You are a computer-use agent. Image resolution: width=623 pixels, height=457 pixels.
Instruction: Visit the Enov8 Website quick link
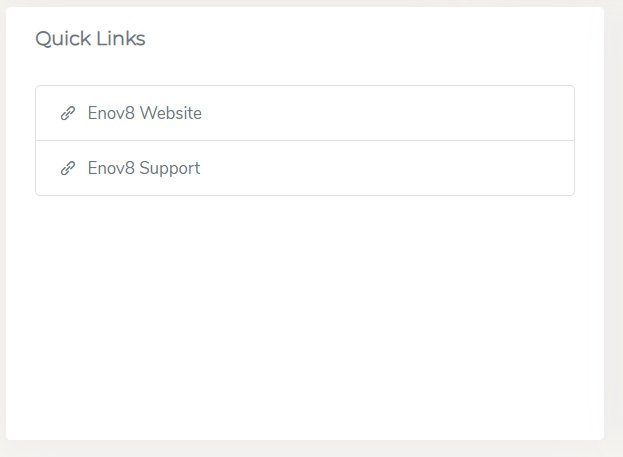pyautogui.click(x=144, y=114)
